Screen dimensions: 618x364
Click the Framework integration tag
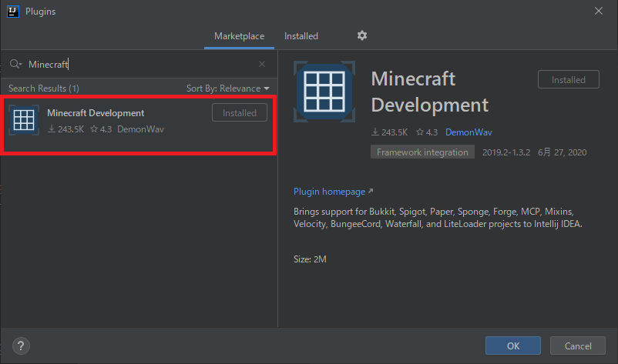[422, 152]
